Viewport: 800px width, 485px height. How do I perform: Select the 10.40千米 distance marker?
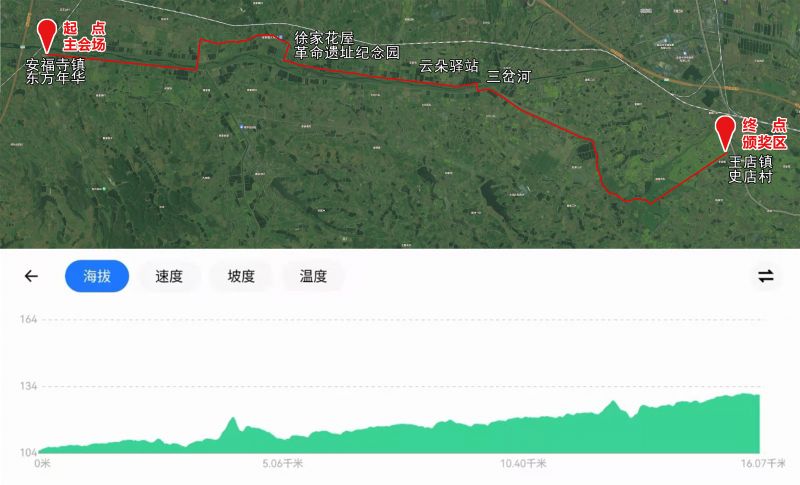pos(523,464)
